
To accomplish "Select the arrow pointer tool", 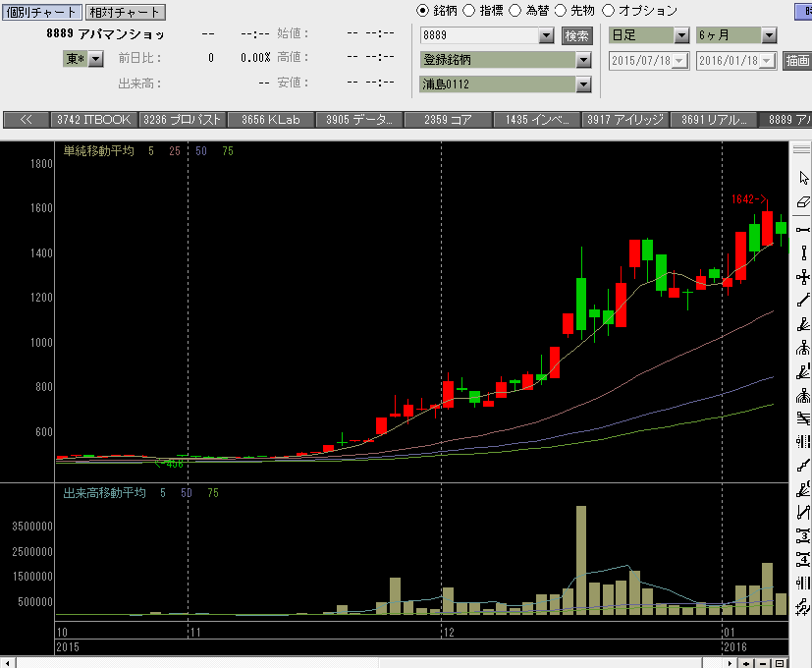I will click(x=803, y=178).
